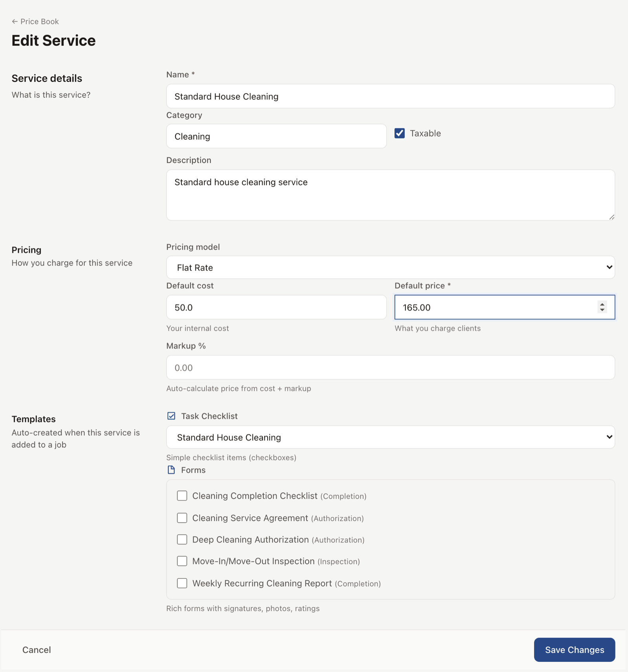The width and height of the screenshot is (628, 672).
Task: Click the back arrow next to Price Book
Action: pyautogui.click(x=15, y=22)
